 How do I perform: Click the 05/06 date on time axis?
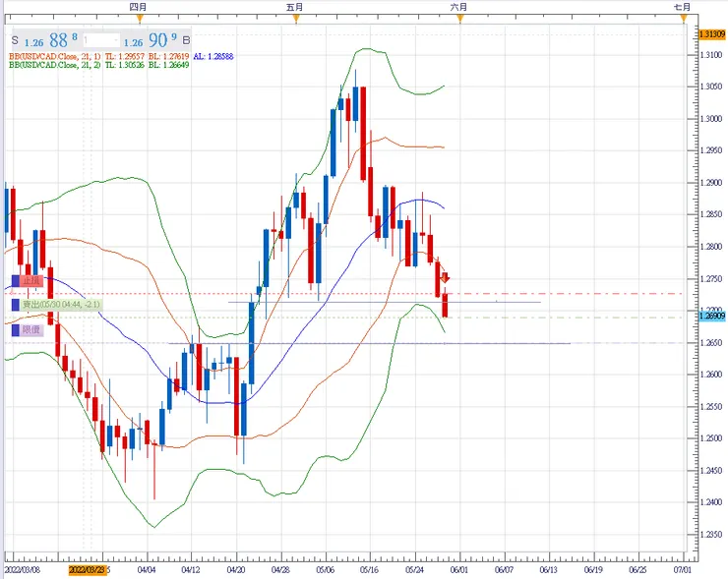coord(325,569)
